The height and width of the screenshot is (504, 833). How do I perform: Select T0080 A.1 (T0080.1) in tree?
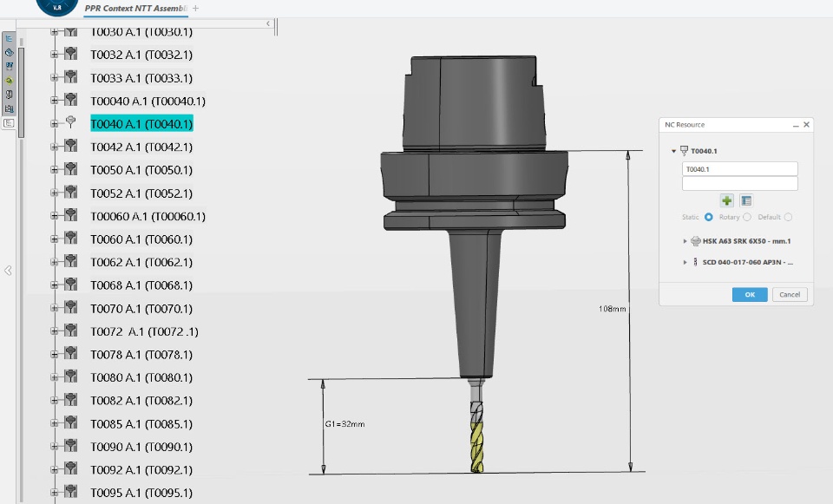(141, 377)
